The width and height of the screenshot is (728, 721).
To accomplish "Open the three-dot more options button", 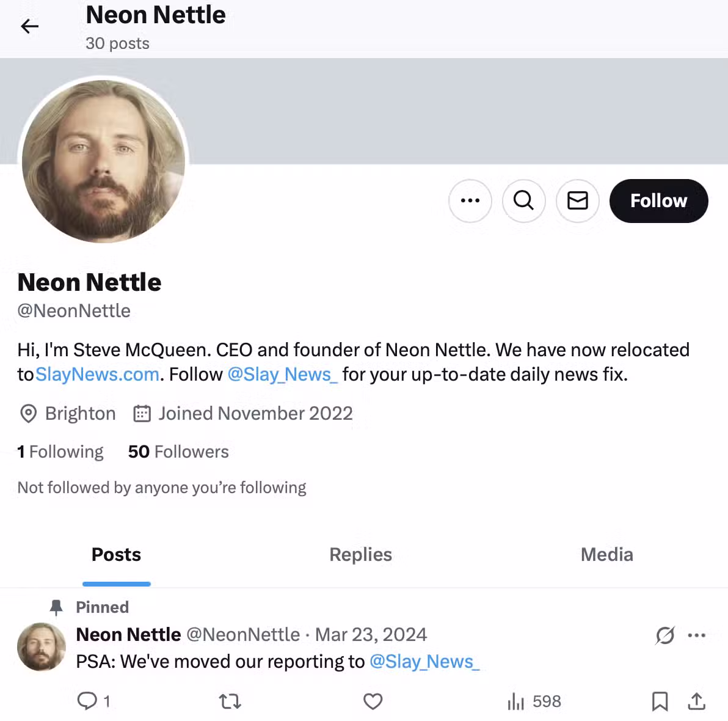I will point(470,200).
